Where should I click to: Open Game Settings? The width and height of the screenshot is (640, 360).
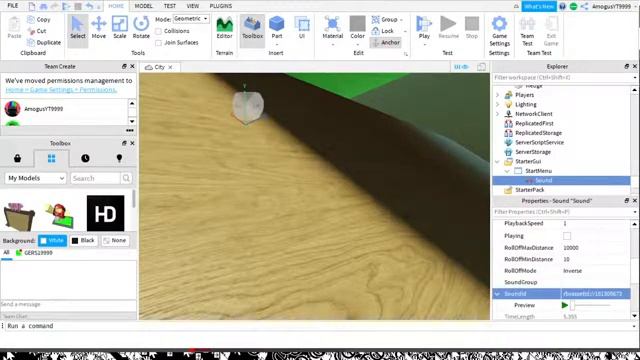(x=499, y=31)
